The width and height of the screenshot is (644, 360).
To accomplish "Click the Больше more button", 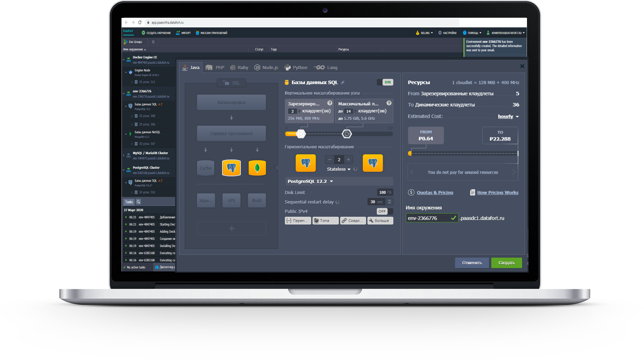I will pos(380,221).
